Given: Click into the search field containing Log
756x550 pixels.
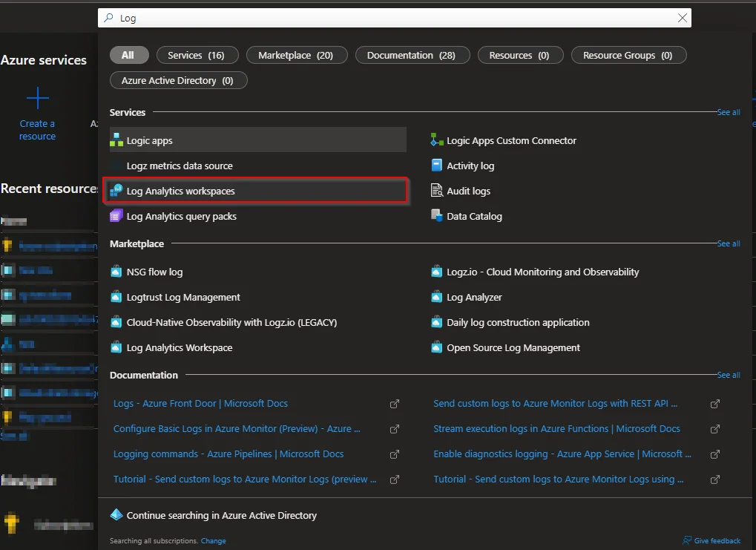Looking at the screenshot, I should (395, 18).
